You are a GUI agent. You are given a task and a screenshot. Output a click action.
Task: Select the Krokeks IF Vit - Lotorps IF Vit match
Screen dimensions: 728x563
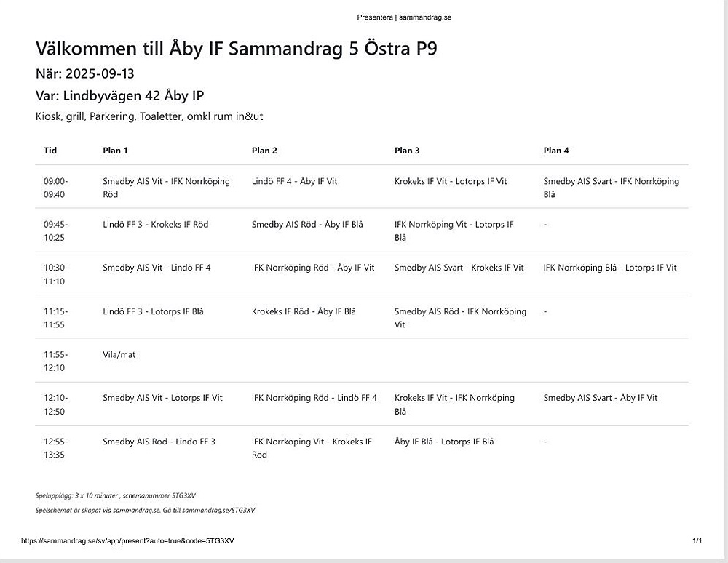451,181
